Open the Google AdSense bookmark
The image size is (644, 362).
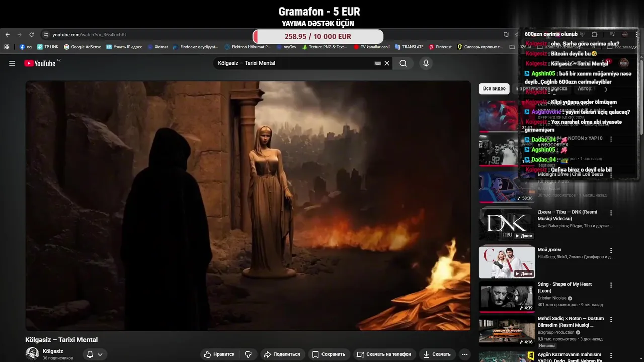click(83, 47)
